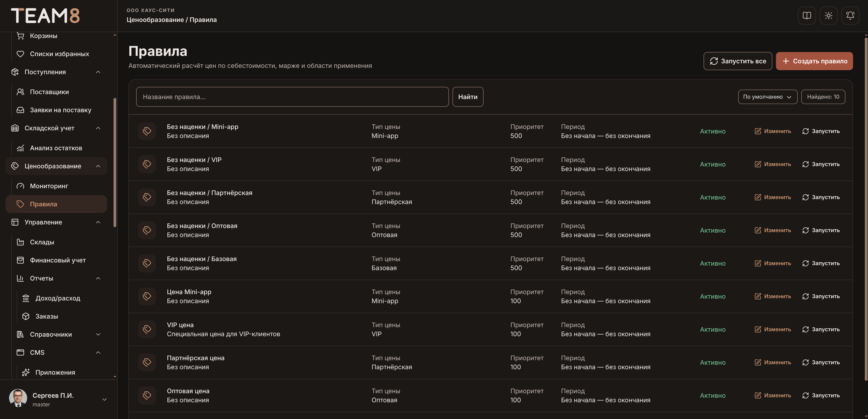Toggle light theme sun icon

click(828, 16)
